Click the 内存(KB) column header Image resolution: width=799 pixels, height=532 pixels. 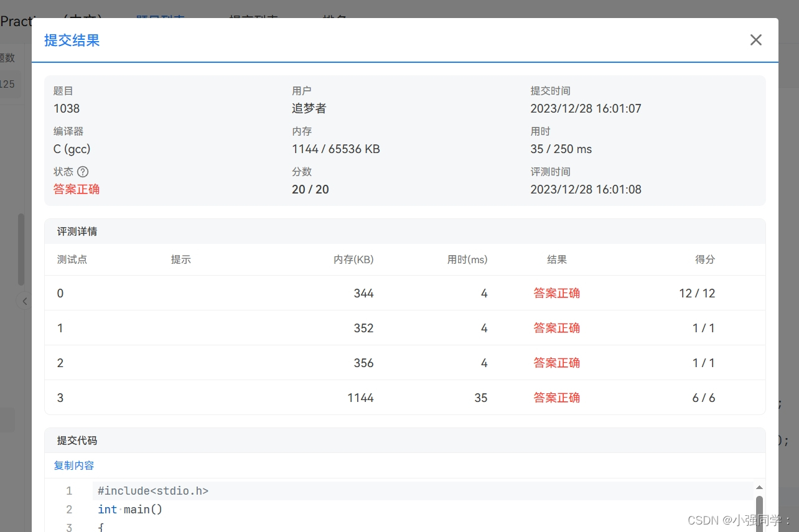coord(353,259)
